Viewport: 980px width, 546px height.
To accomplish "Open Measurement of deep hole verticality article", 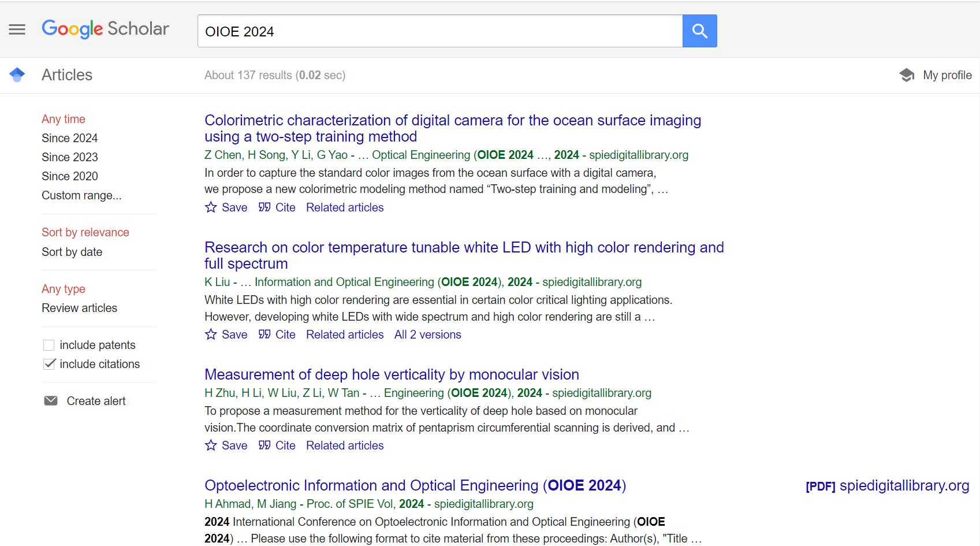I will click(392, 374).
